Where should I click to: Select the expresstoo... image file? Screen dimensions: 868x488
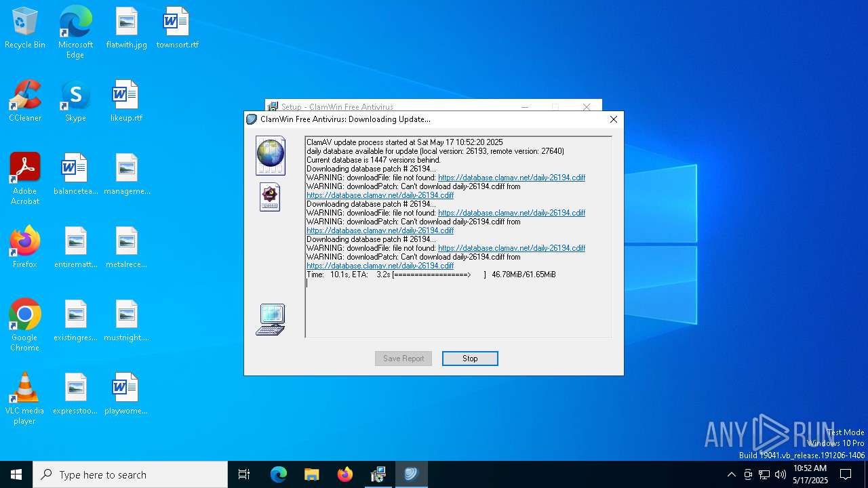pos(75,393)
